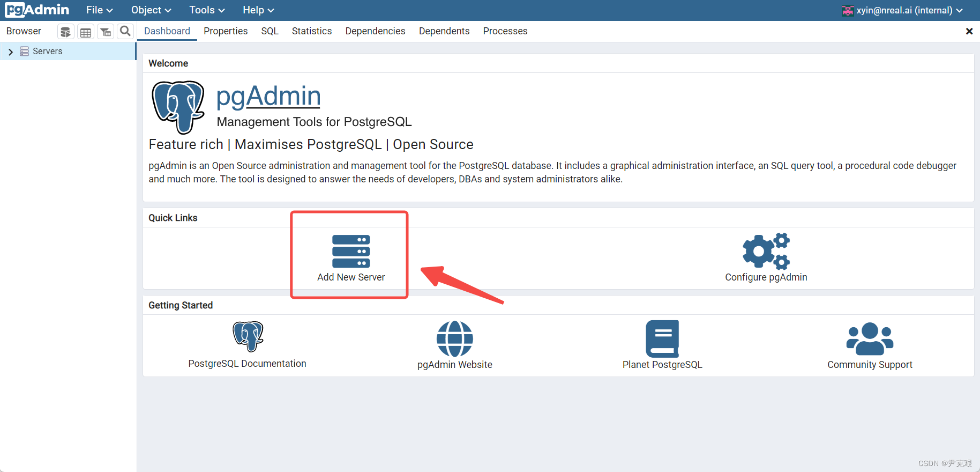Image resolution: width=980 pixels, height=472 pixels.
Task: Click the PostgreSQL Documentation link text
Action: click(x=248, y=364)
